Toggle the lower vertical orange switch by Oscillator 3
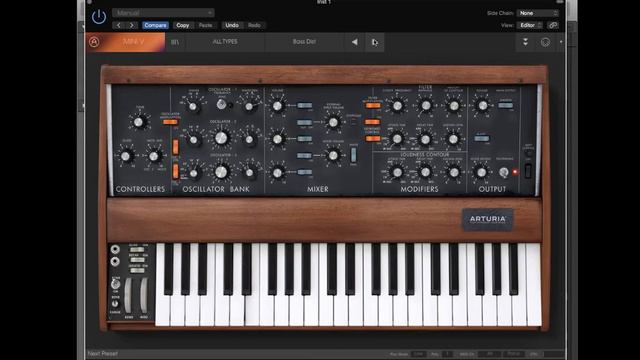The height and width of the screenshot is (360, 640). [x=176, y=171]
